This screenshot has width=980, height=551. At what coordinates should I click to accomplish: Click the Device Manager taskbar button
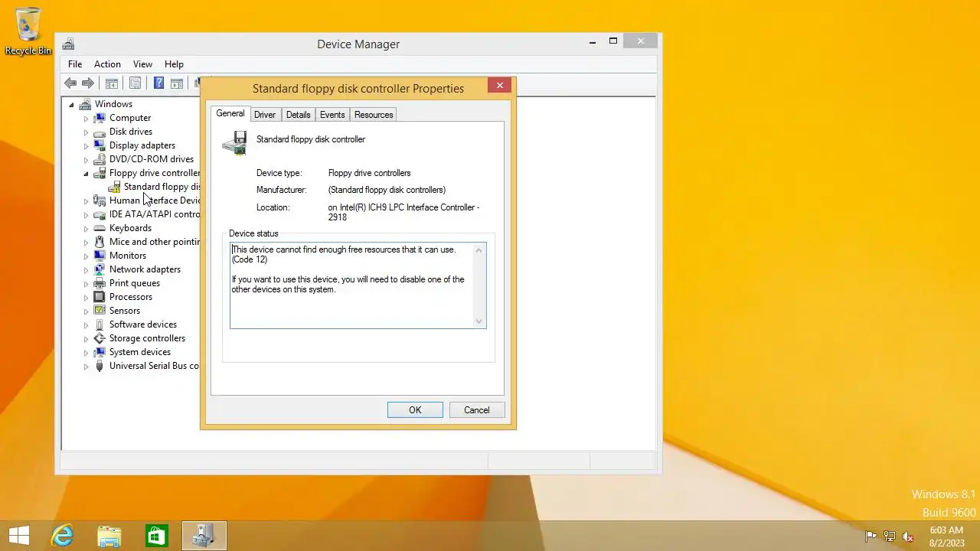click(204, 536)
